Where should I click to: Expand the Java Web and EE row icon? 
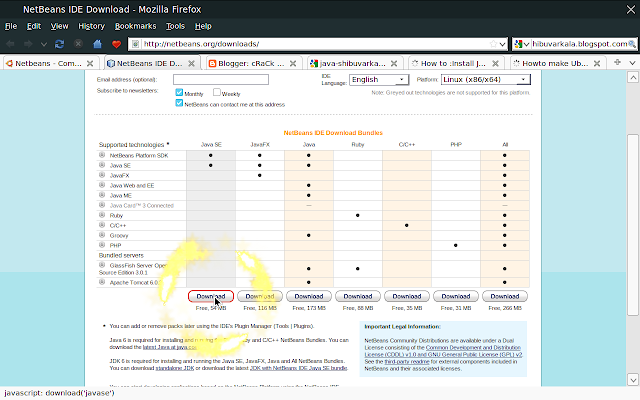pyautogui.click(x=102, y=185)
